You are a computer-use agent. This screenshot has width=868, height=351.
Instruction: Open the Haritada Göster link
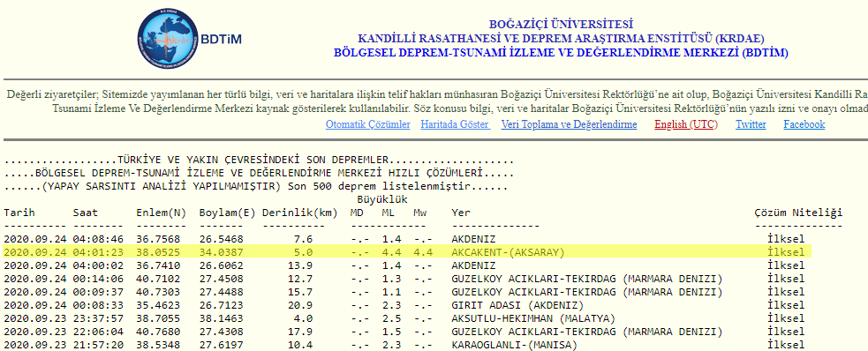click(456, 124)
